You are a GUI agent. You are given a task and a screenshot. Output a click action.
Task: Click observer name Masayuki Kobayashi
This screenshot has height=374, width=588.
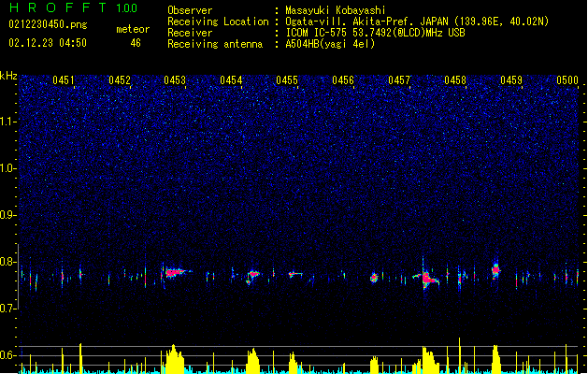point(336,10)
